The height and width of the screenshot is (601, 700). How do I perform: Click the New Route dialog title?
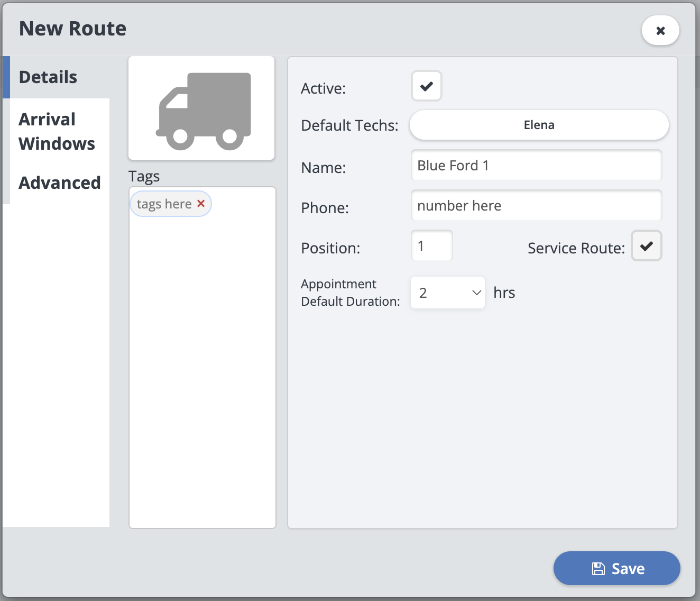click(73, 29)
